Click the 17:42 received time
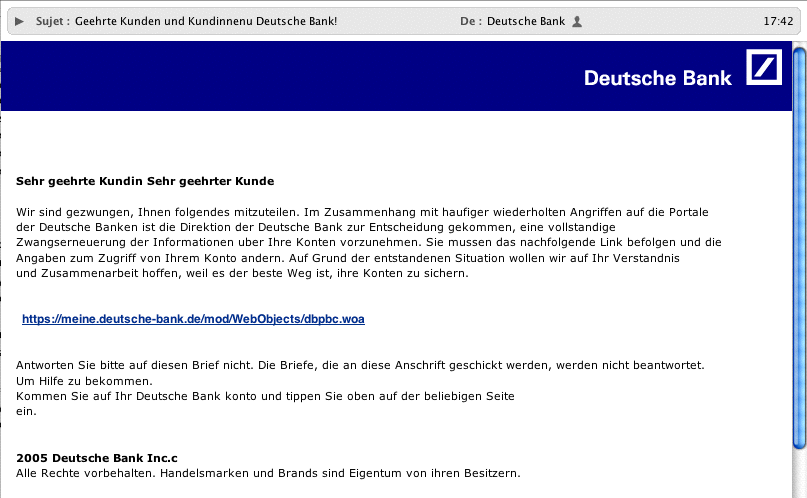807x498 pixels. point(777,20)
